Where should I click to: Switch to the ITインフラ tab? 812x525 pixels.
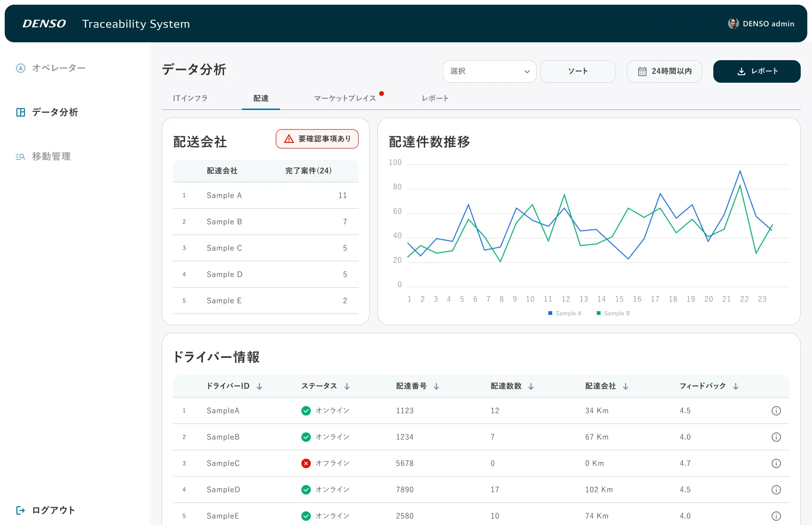(x=190, y=98)
